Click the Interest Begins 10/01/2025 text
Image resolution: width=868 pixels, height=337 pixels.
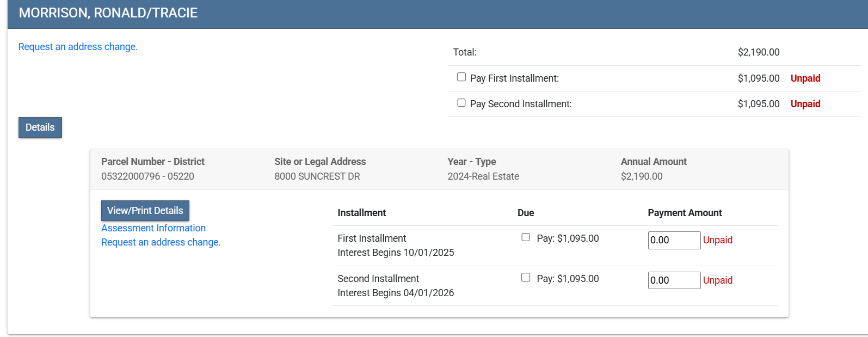tap(396, 253)
